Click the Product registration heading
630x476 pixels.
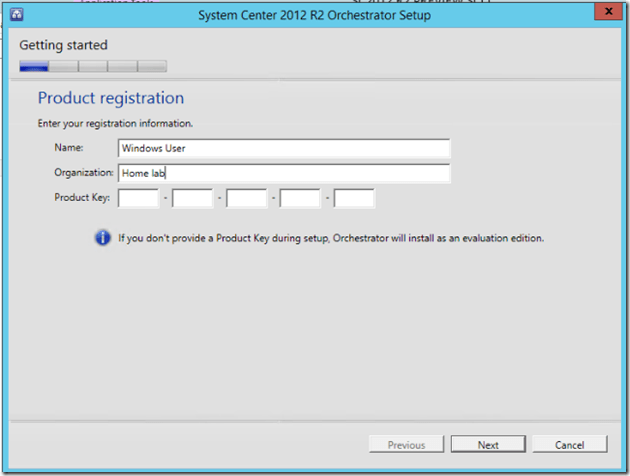click(x=111, y=98)
